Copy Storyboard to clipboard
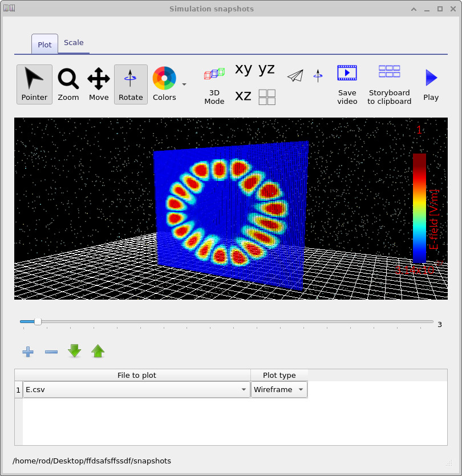The height and width of the screenshot is (476, 462). (389, 84)
